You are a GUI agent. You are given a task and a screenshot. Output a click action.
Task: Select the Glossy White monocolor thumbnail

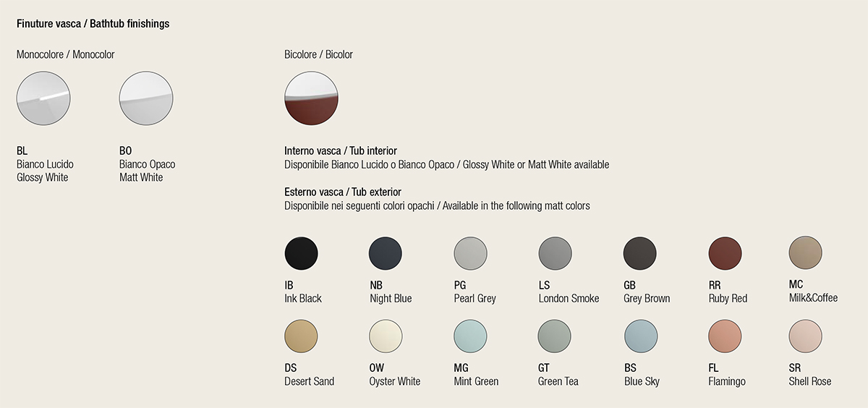(43, 98)
